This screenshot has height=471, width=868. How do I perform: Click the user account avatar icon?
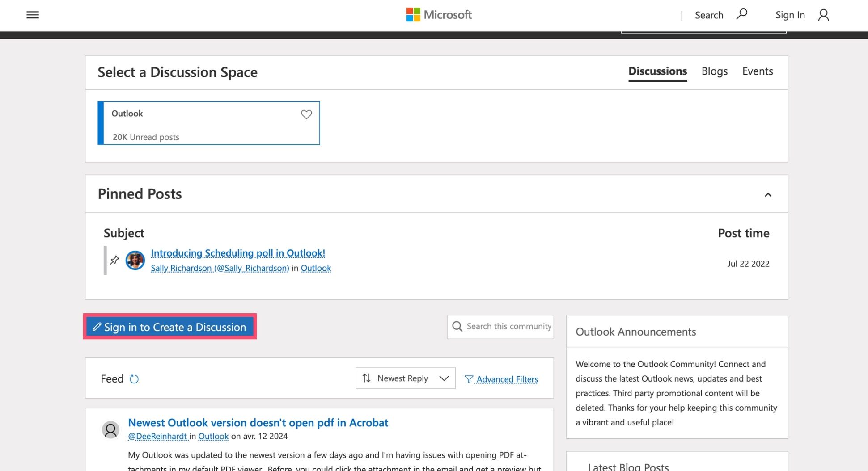pos(823,15)
